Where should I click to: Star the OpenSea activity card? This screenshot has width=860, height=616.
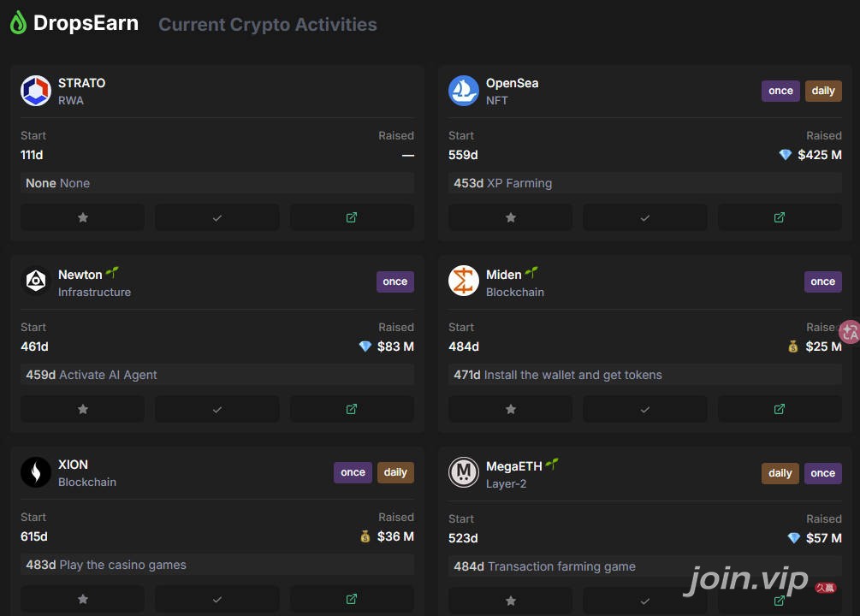(x=511, y=218)
